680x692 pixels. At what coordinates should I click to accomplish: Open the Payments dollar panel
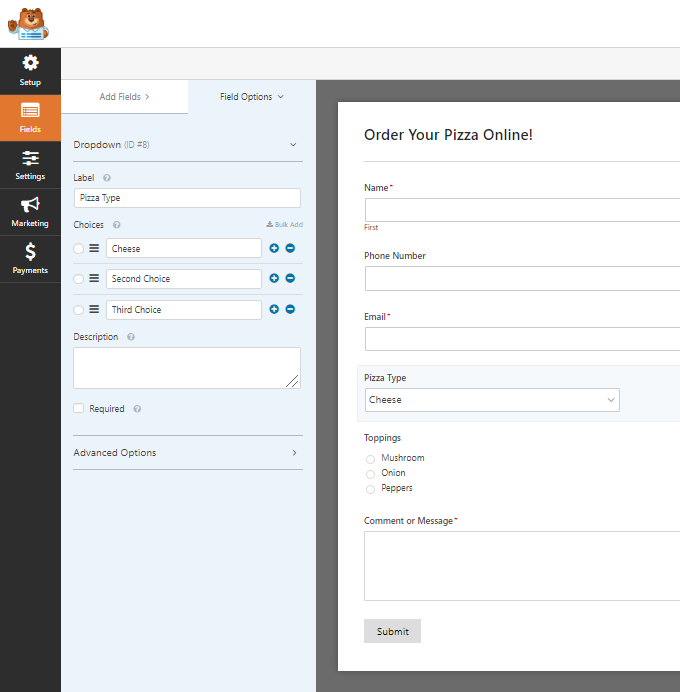pos(30,259)
